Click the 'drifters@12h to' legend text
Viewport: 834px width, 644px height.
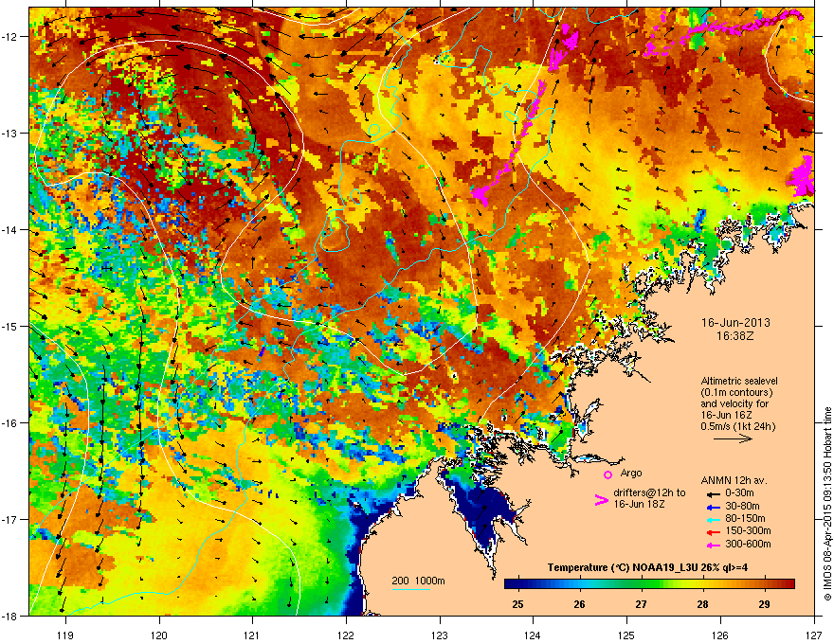pos(649,492)
